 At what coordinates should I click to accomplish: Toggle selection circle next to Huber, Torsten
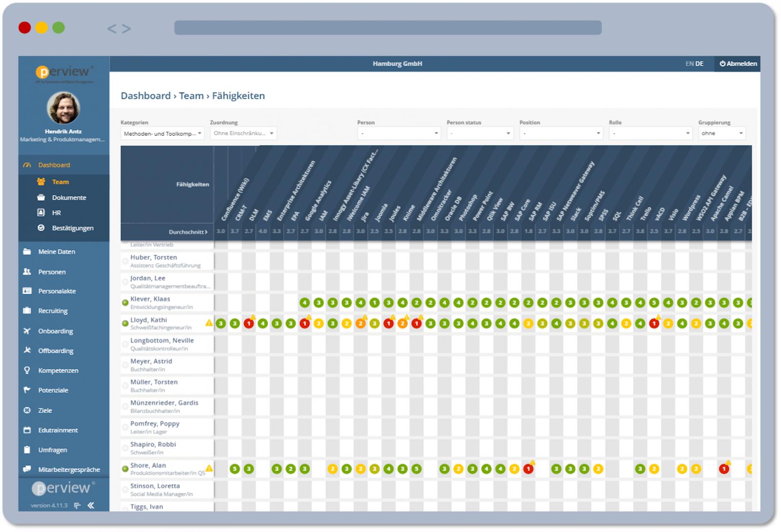click(125, 261)
